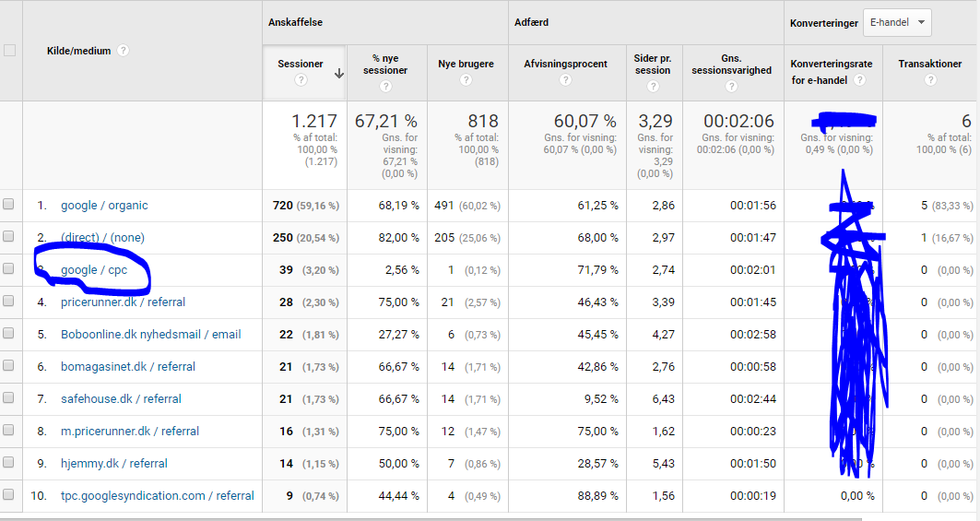
Task: Click help icon under Gns. sessionsvarighed
Action: 731,87
